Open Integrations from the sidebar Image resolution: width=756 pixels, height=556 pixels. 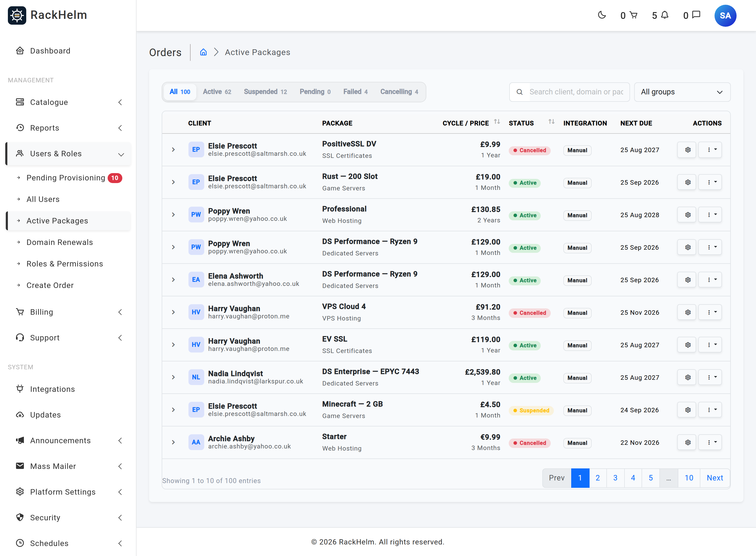coord(68,389)
